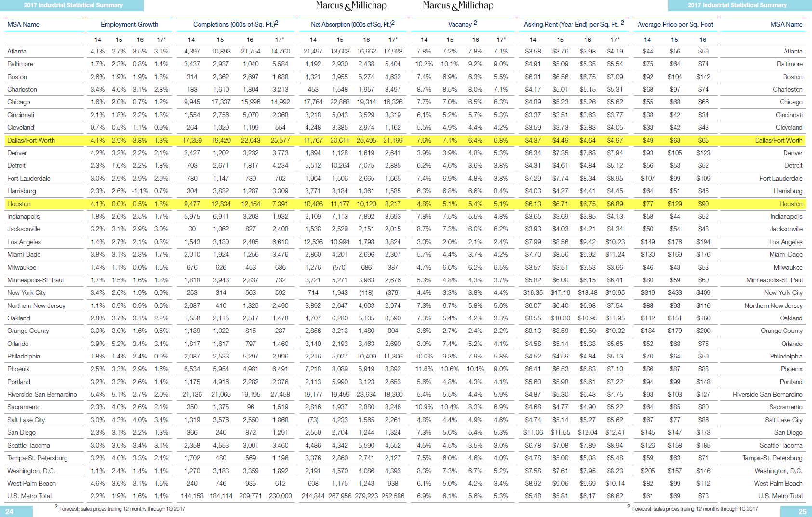This screenshot has height=517, width=812.
Task: Click Harrisburg's -1.1% employment growth
Action: point(140,191)
